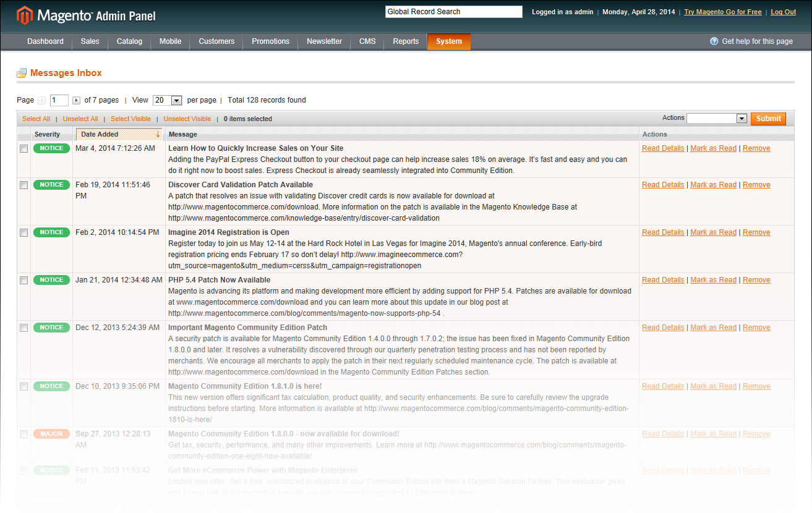The height and width of the screenshot is (513, 812).
Task: Mark PayPal Express sales message as read
Action: [713, 148]
